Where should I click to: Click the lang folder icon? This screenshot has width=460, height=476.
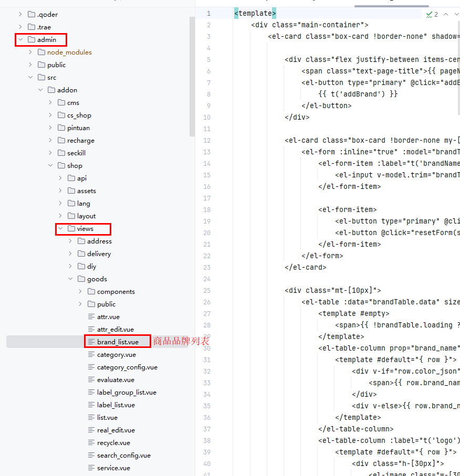click(71, 204)
